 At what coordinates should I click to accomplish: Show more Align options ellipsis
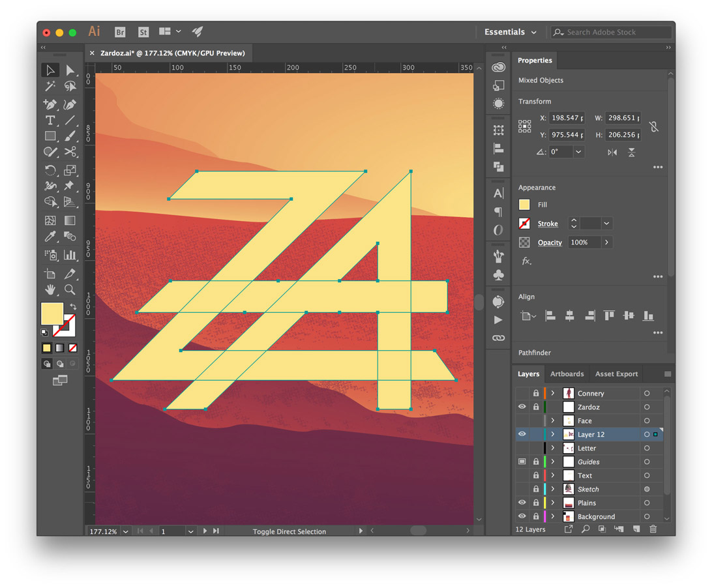[x=658, y=333]
